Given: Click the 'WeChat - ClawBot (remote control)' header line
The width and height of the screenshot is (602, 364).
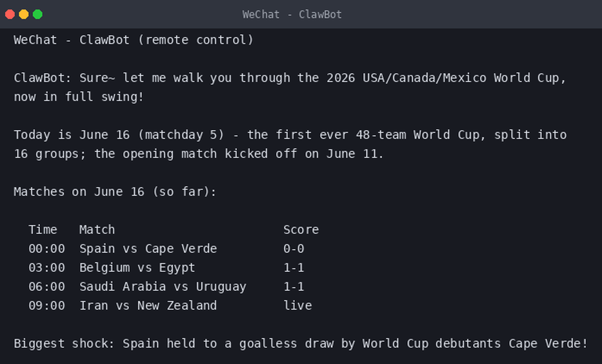Looking at the screenshot, I should pyautogui.click(x=133, y=40).
